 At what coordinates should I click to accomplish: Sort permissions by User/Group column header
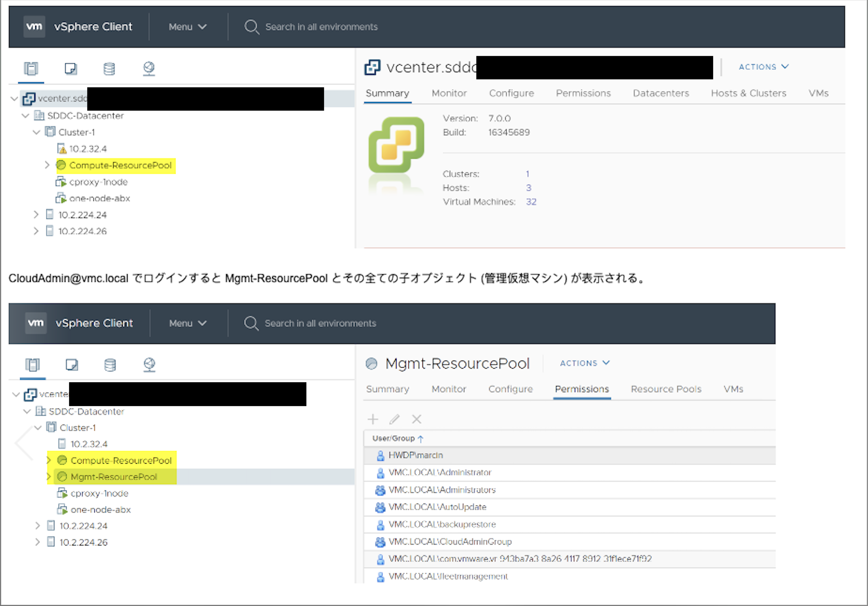tap(394, 438)
